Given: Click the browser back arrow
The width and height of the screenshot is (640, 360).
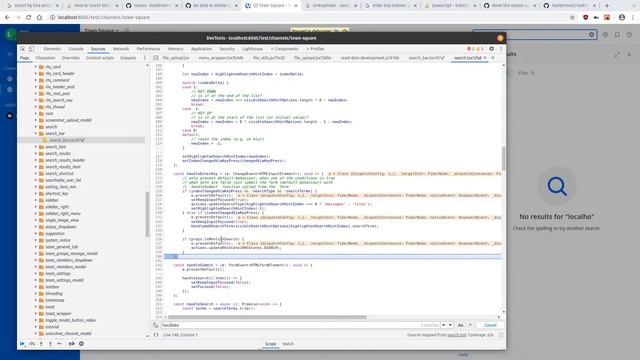Looking at the screenshot, I should [x=7, y=18].
